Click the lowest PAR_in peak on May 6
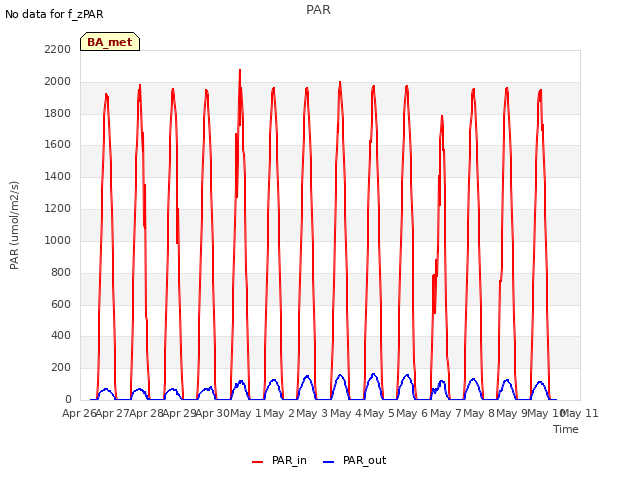640x480 pixels. [x=442, y=116]
